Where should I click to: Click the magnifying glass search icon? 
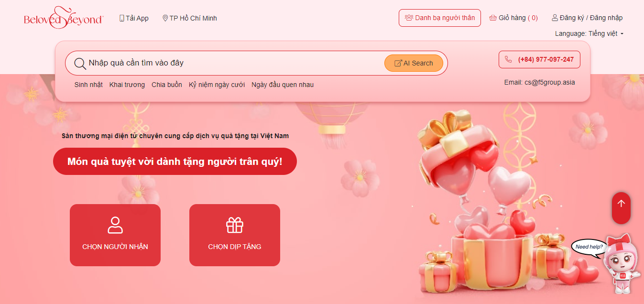[x=80, y=64]
